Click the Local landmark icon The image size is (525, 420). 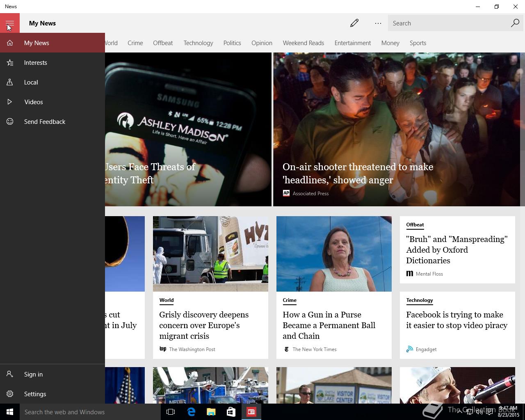(10, 82)
